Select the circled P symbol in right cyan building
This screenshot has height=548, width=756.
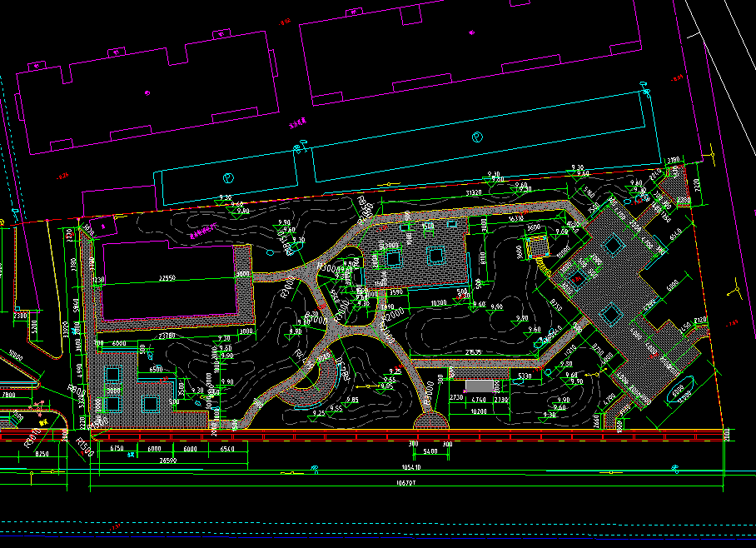(x=477, y=137)
